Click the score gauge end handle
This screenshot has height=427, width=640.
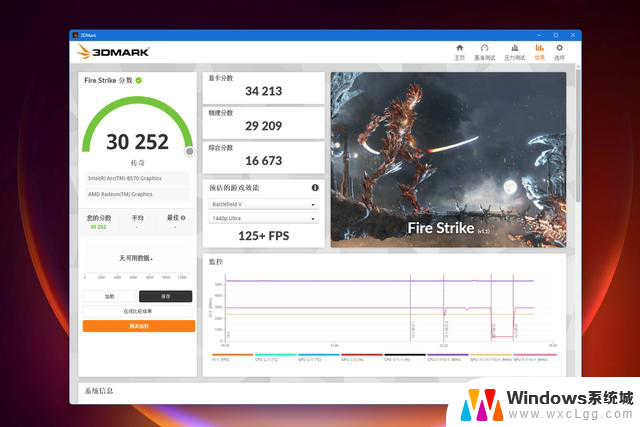189,151
